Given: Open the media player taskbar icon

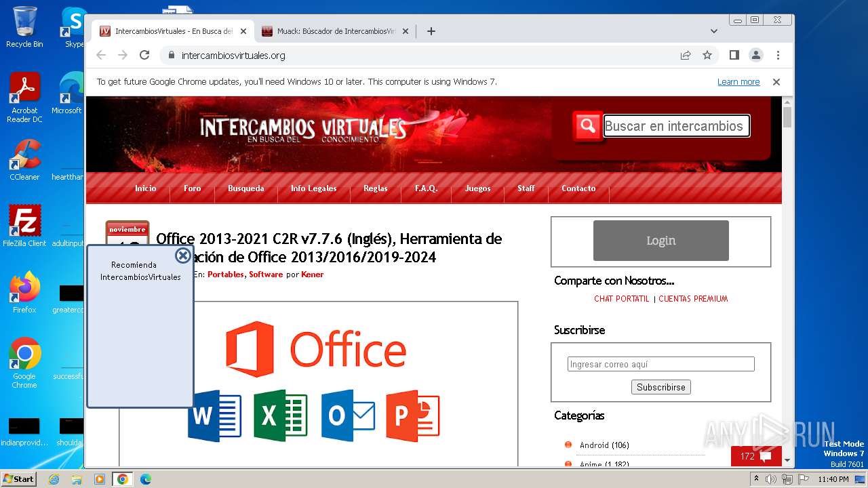Looking at the screenshot, I should tap(100, 479).
